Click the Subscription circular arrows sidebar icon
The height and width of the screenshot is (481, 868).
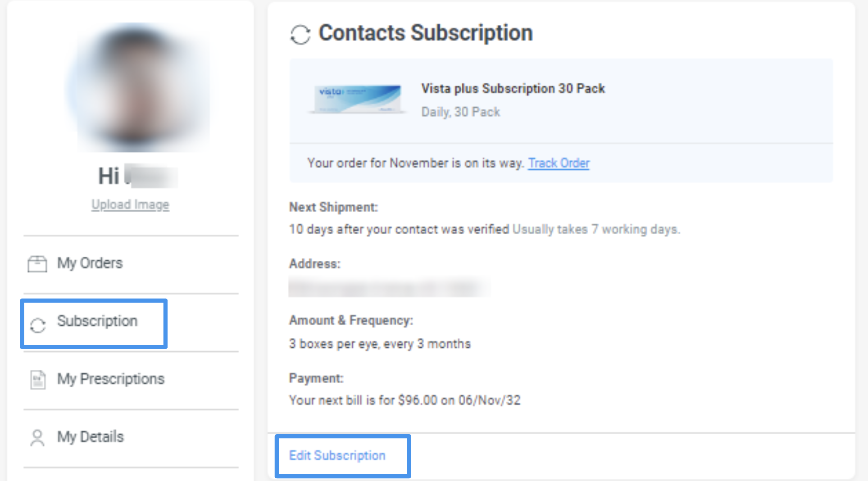[38, 325]
